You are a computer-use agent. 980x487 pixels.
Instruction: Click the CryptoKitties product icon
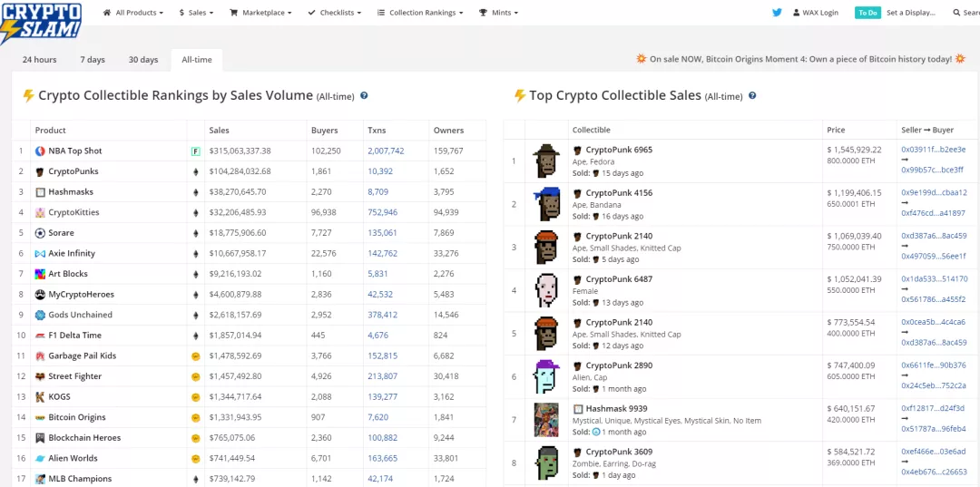40,212
